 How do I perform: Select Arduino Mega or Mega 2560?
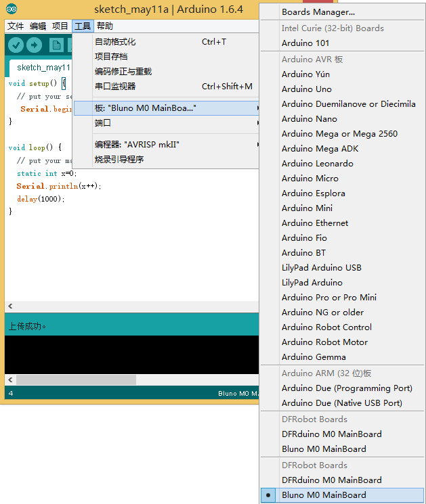342,134
